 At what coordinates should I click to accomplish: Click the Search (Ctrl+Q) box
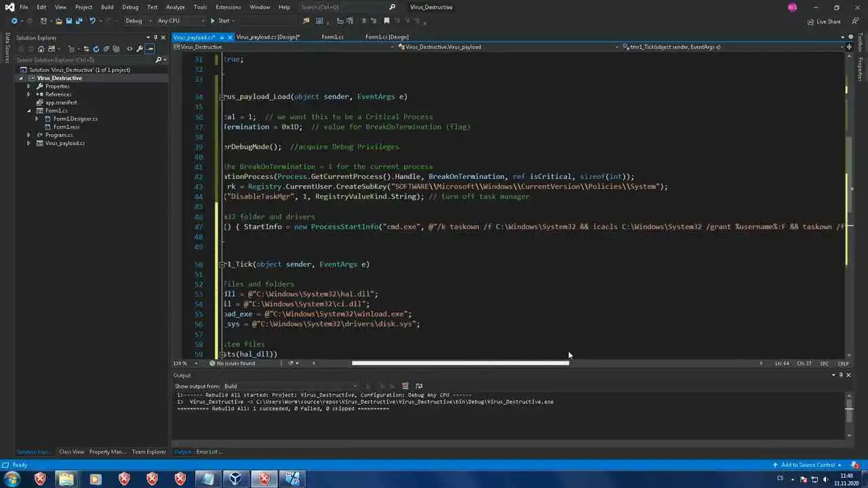pyautogui.click(x=348, y=7)
